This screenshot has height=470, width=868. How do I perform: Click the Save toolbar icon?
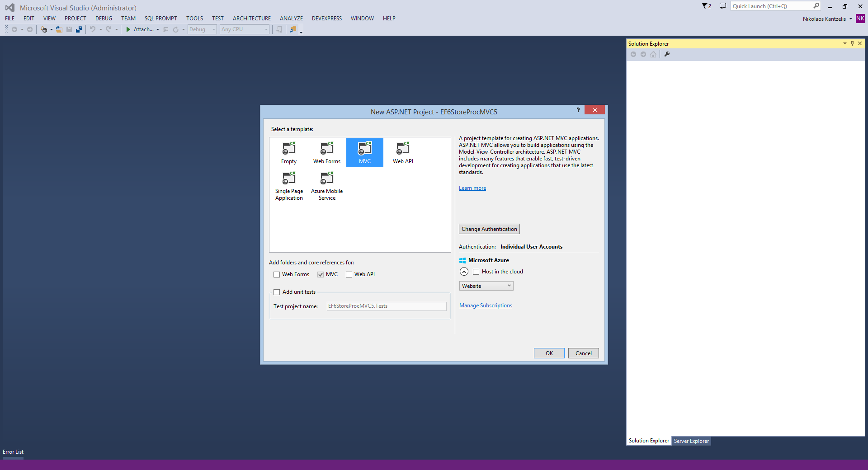tap(69, 29)
